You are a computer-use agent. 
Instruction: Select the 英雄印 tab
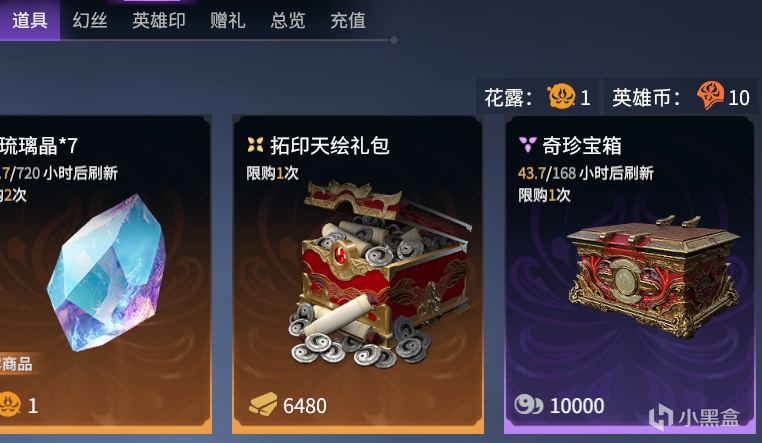point(159,20)
